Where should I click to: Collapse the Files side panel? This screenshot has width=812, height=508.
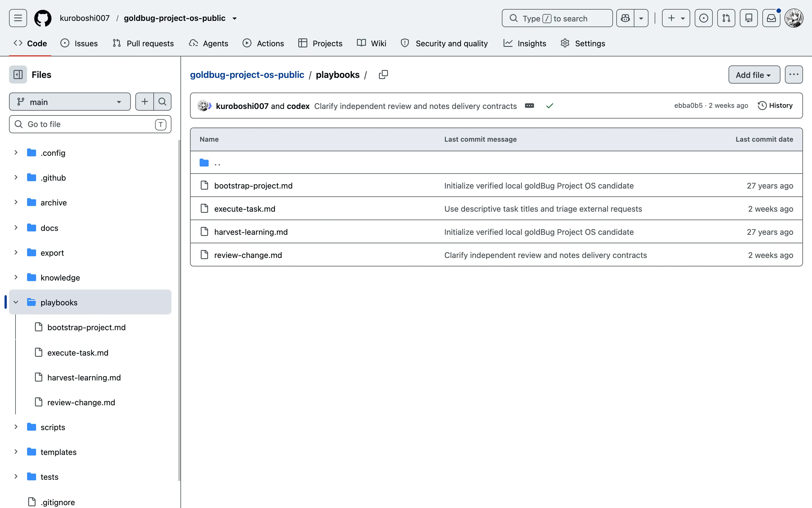[18, 75]
